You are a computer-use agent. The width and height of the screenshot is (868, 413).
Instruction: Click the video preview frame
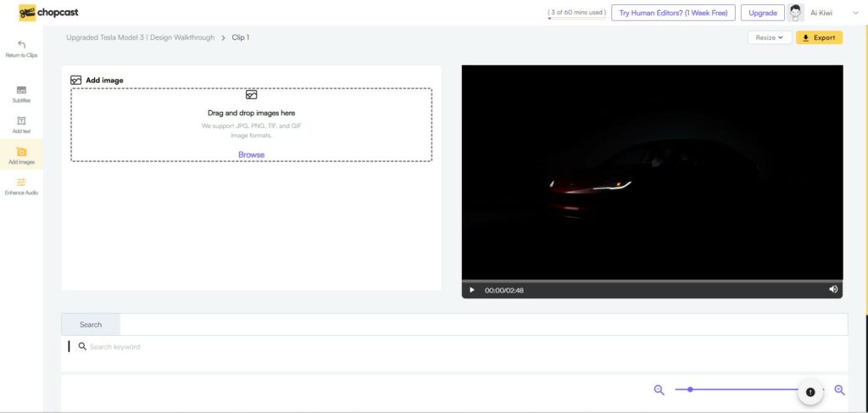click(x=652, y=172)
